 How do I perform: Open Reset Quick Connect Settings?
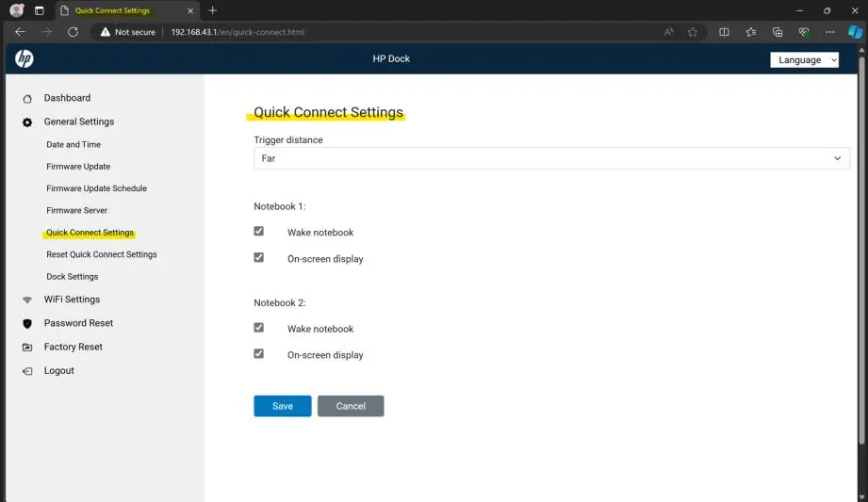pyautogui.click(x=101, y=254)
